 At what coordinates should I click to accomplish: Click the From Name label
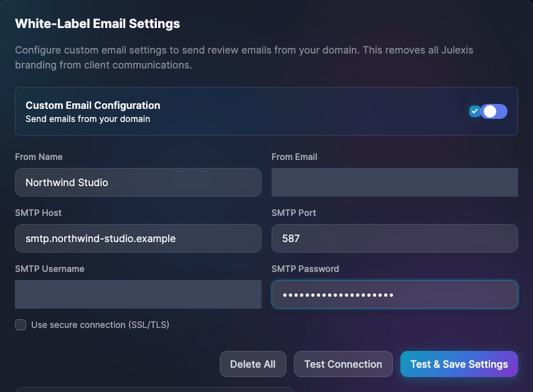click(39, 157)
